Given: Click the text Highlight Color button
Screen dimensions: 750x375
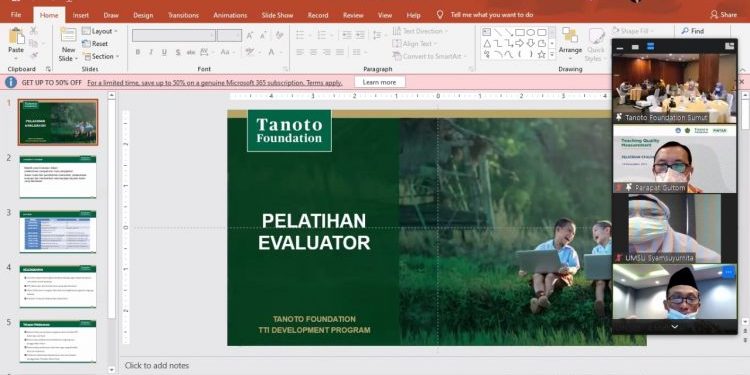Looking at the screenshot, I should [249, 52].
